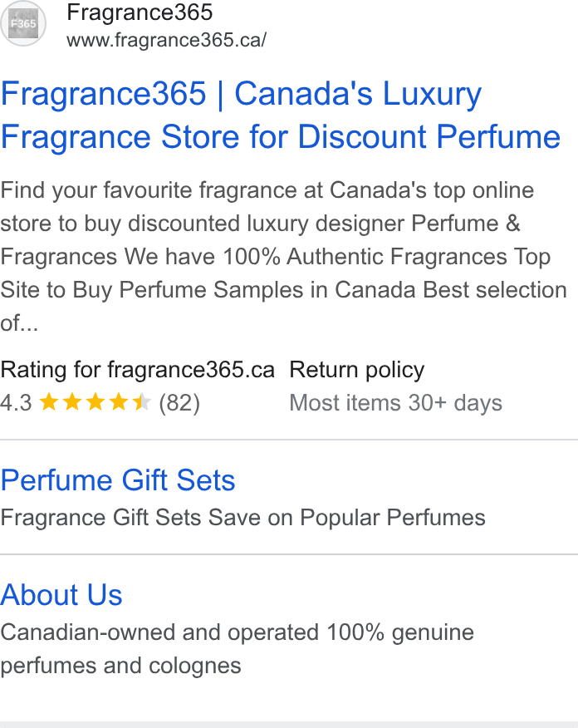Click the gray separator bar at the bottom
This screenshot has width=578, height=728.
coord(289,725)
